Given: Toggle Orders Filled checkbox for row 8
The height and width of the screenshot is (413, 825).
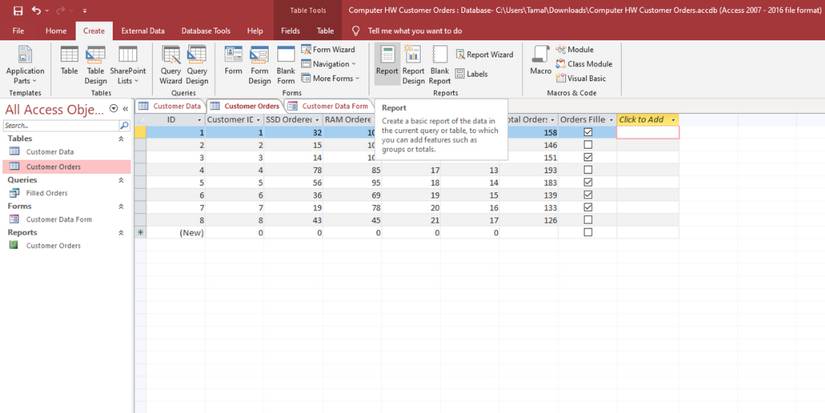Looking at the screenshot, I should [588, 220].
